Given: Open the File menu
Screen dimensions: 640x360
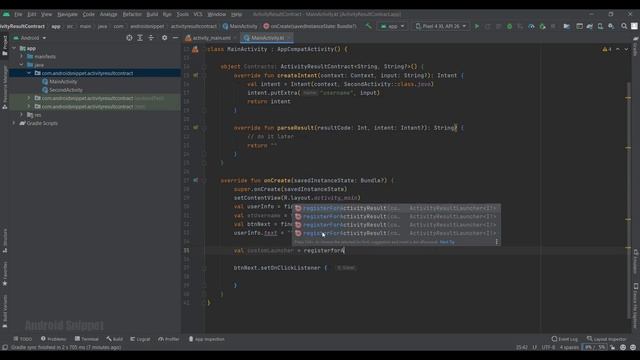Looking at the screenshot, I should click(18, 14).
